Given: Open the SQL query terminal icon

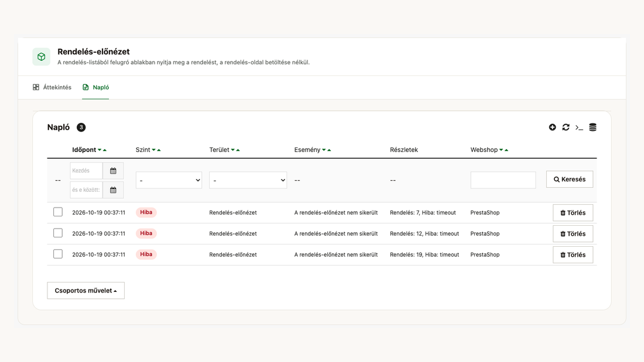Looking at the screenshot, I should (579, 127).
